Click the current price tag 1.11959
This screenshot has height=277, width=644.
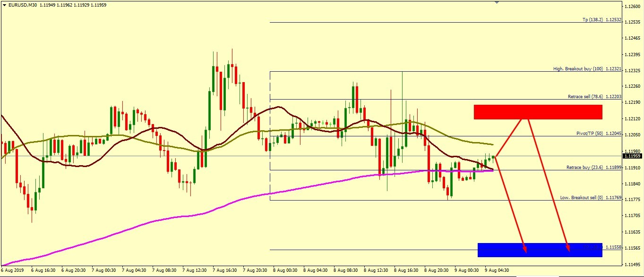(x=632, y=156)
